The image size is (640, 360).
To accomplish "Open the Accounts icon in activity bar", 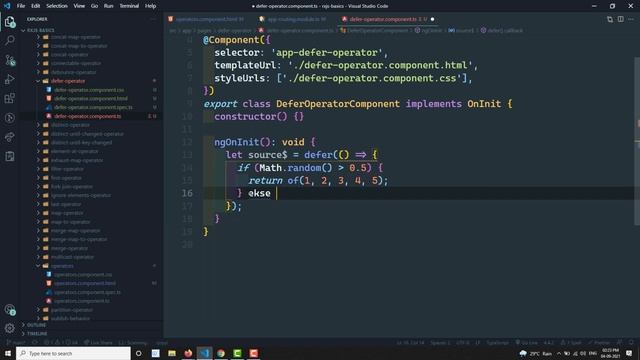I will click(x=10, y=310).
